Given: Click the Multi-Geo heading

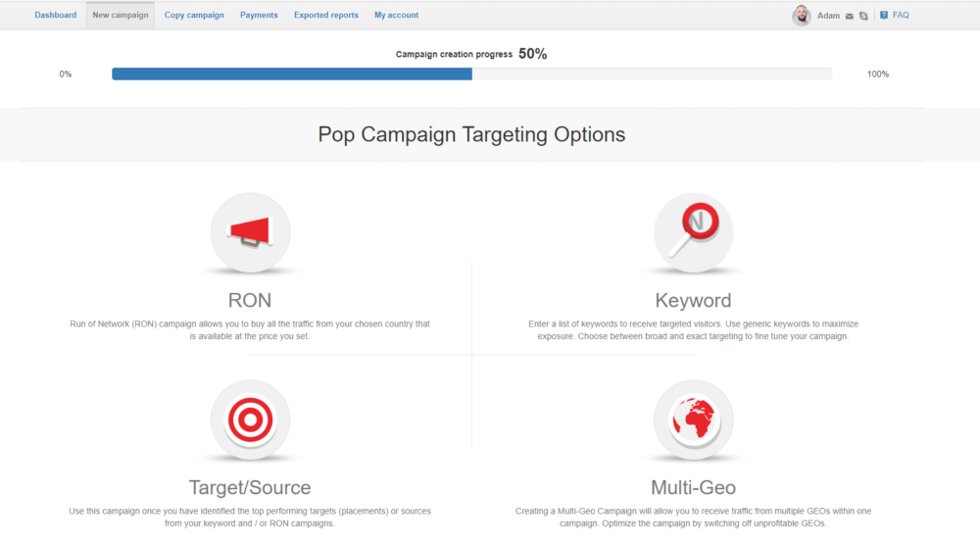Looking at the screenshot, I should [693, 487].
